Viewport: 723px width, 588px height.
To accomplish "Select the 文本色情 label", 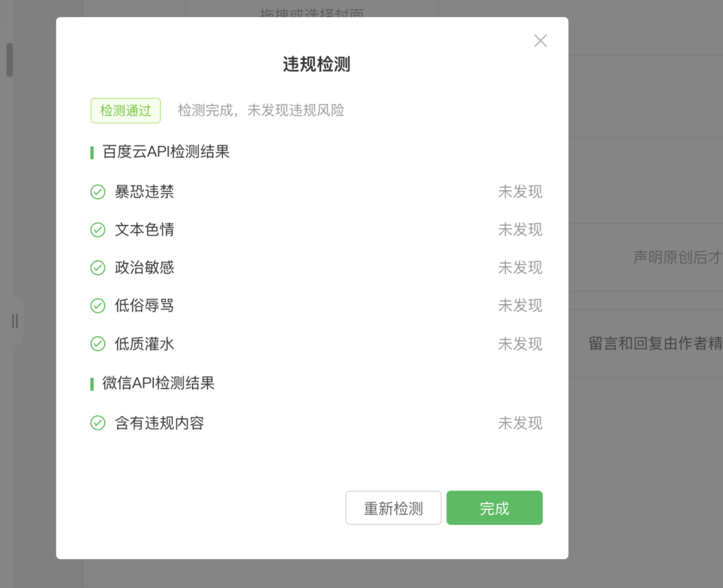I will 144,229.
